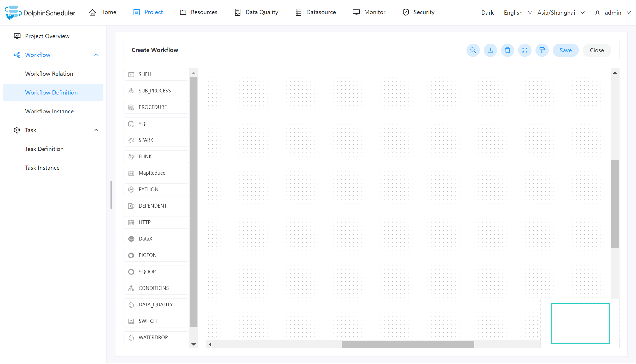Click the trash delete icon
636x364 pixels.
(507, 50)
